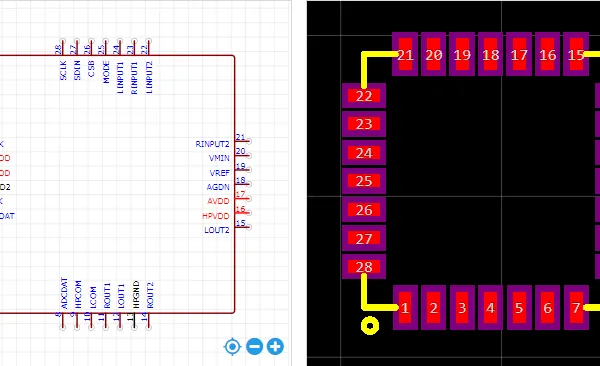600x366 pixels.
Task: Click the LCOM pin label
Action: [92, 297]
